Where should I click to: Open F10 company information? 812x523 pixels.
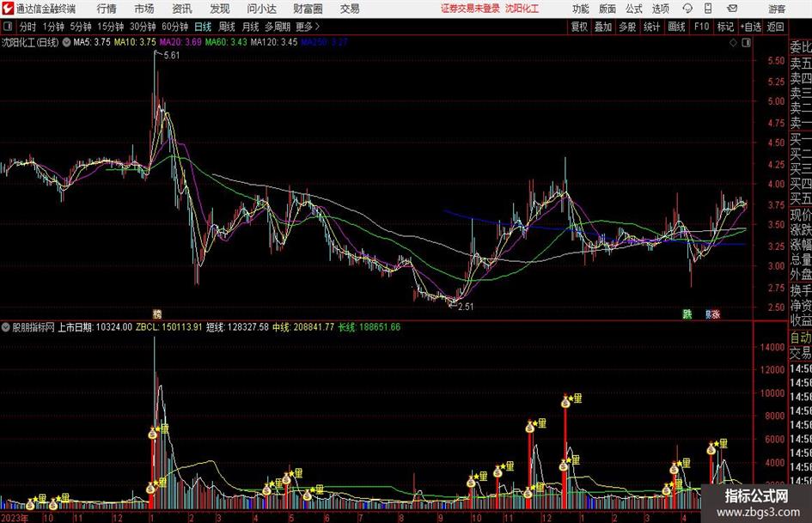701,27
